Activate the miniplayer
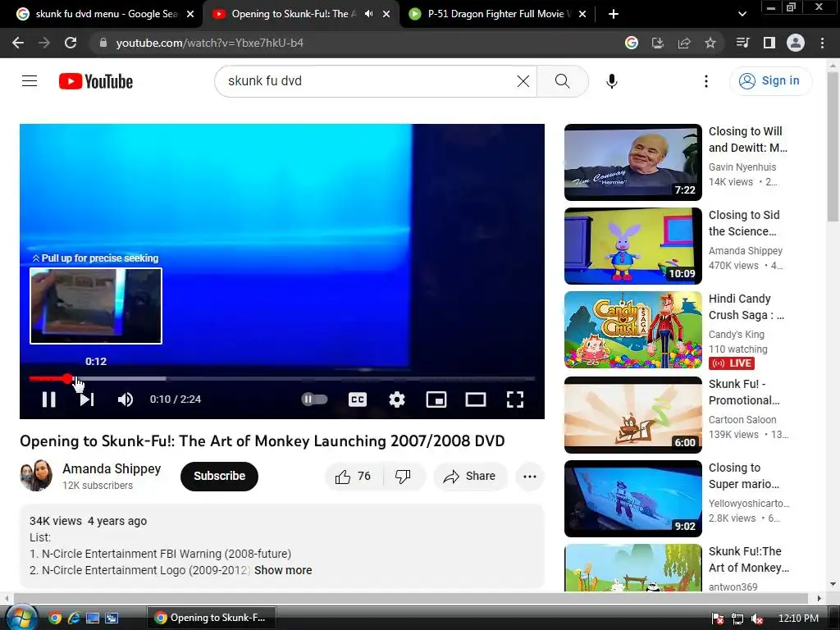The image size is (840, 630). (x=436, y=399)
